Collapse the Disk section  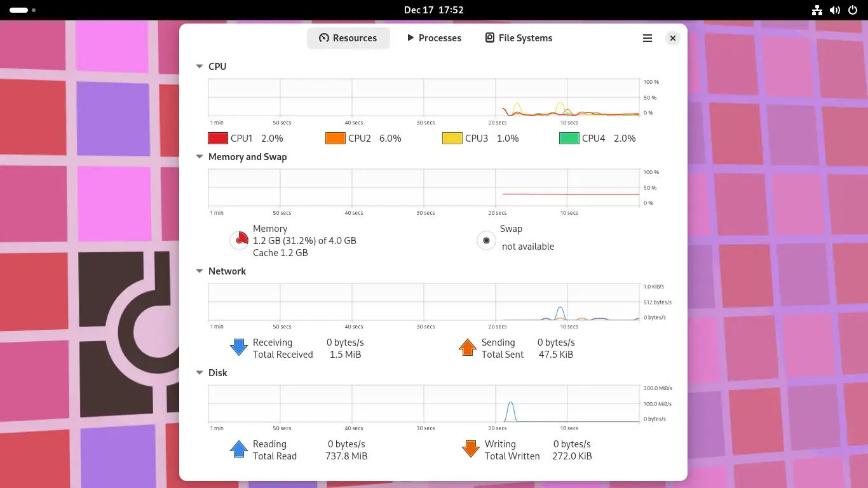[200, 373]
